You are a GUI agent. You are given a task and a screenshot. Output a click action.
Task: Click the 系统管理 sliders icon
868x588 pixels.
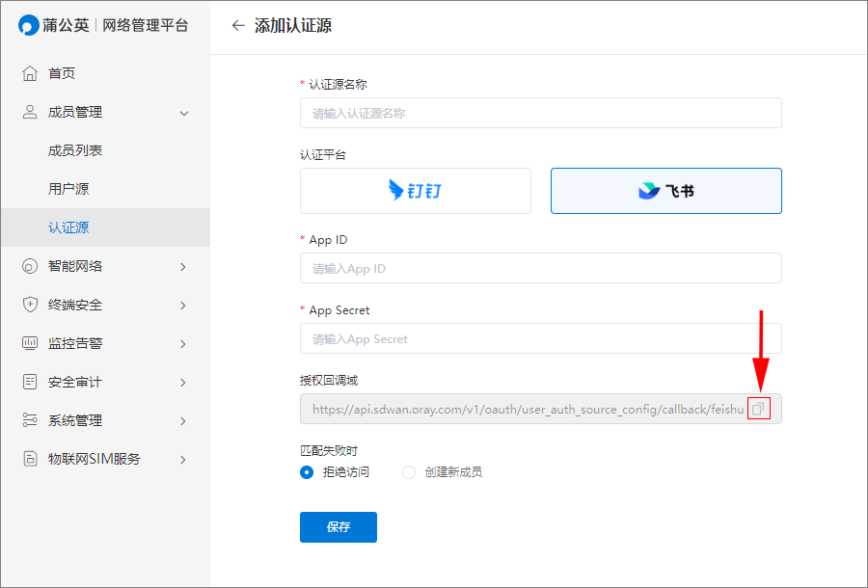click(x=30, y=420)
